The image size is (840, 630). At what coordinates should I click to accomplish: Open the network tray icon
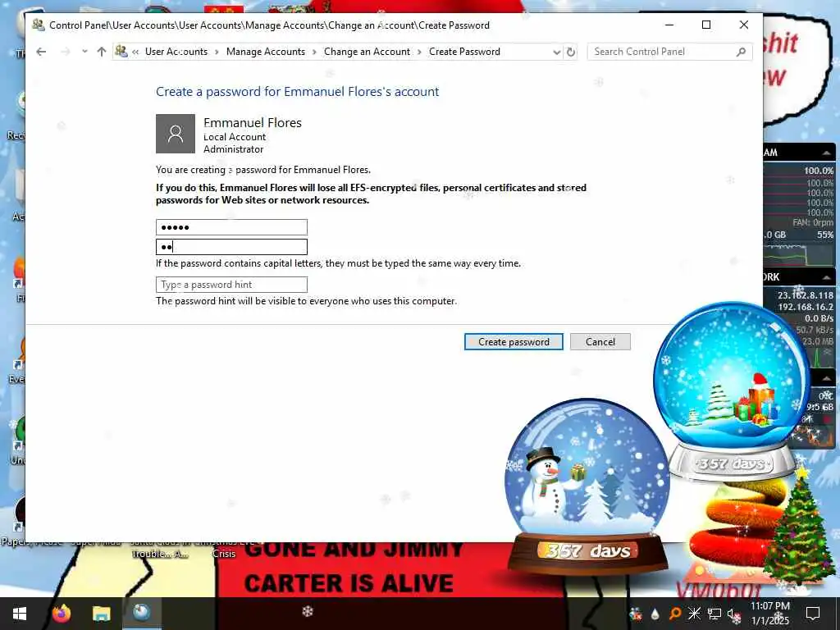[x=714, y=614]
